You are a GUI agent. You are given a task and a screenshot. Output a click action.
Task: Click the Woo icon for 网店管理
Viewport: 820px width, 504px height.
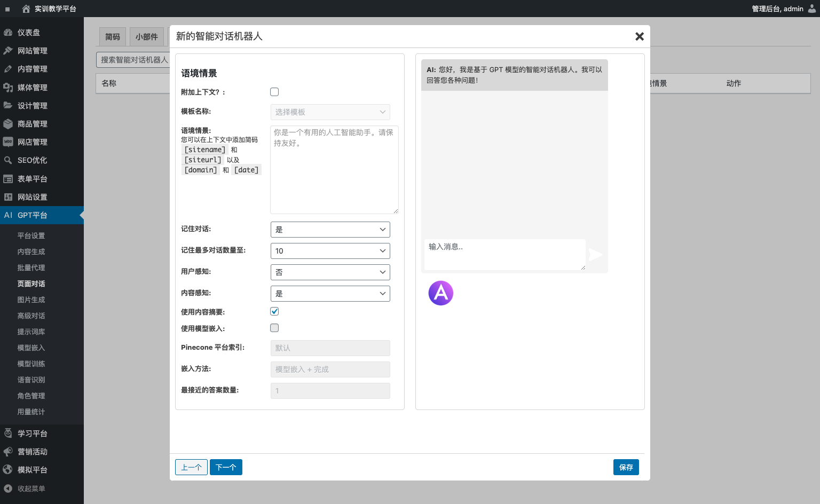pos(8,142)
